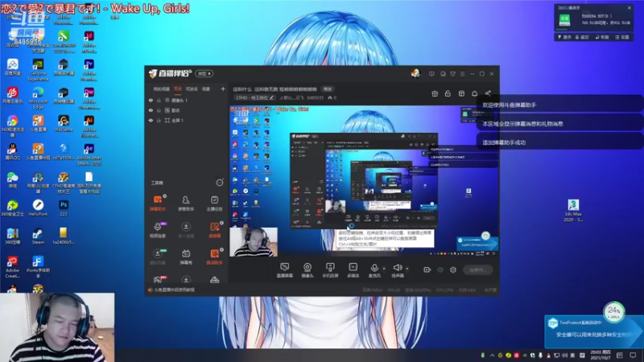Click the share icon in stream header
Image resolution: width=644 pixels, height=362 pixels.
click(x=488, y=93)
